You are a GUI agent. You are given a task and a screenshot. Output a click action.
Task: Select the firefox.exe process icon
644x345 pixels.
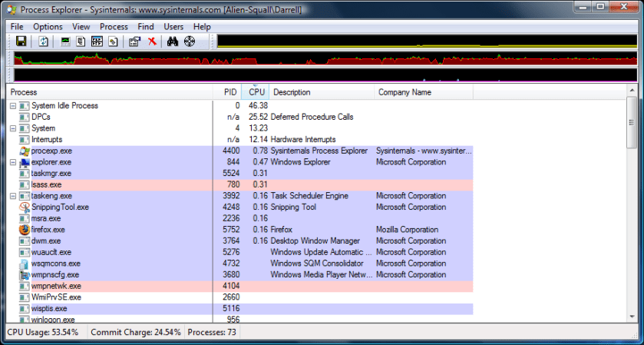pos(25,229)
